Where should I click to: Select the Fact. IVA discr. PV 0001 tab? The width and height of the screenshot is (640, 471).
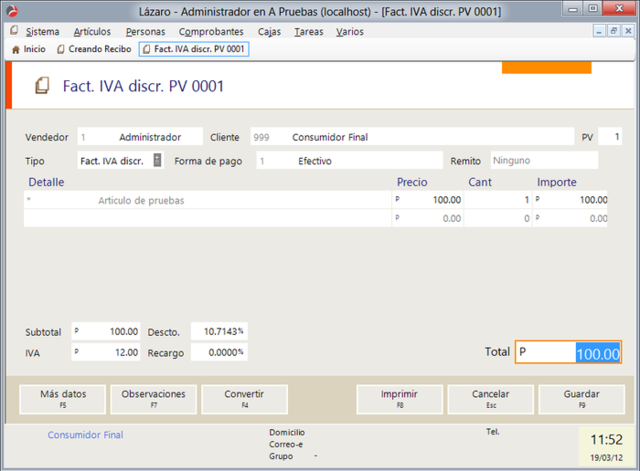click(194, 49)
